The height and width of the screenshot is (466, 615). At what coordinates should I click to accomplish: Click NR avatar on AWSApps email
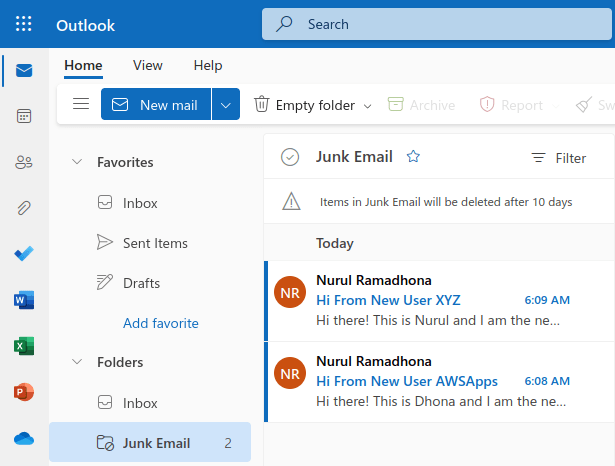tap(290, 373)
